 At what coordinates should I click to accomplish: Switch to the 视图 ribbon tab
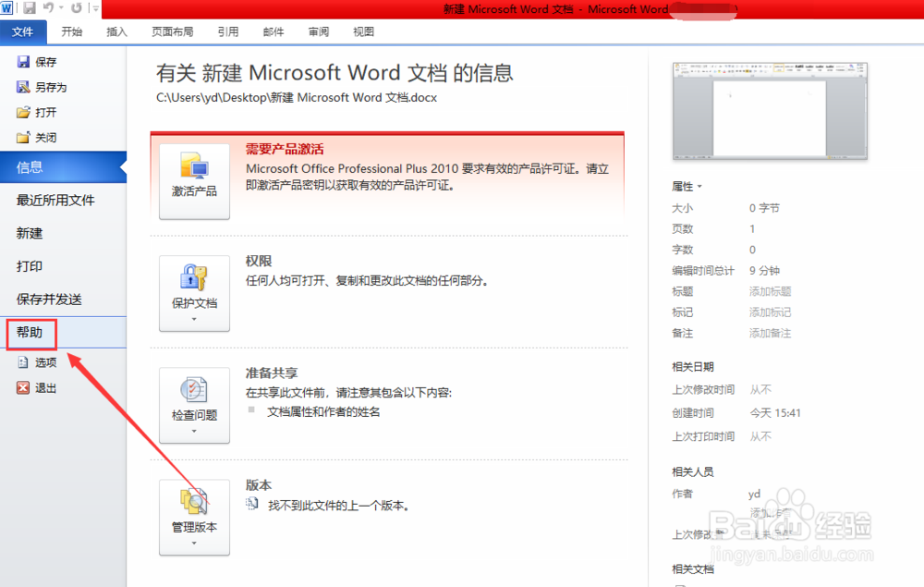tap(363, 31)
